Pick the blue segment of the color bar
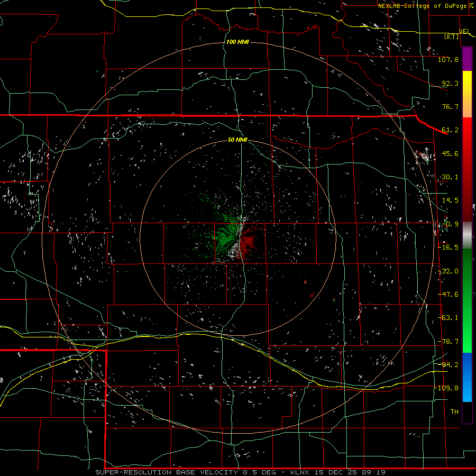476x476 pixels. (x=467, y=377)
